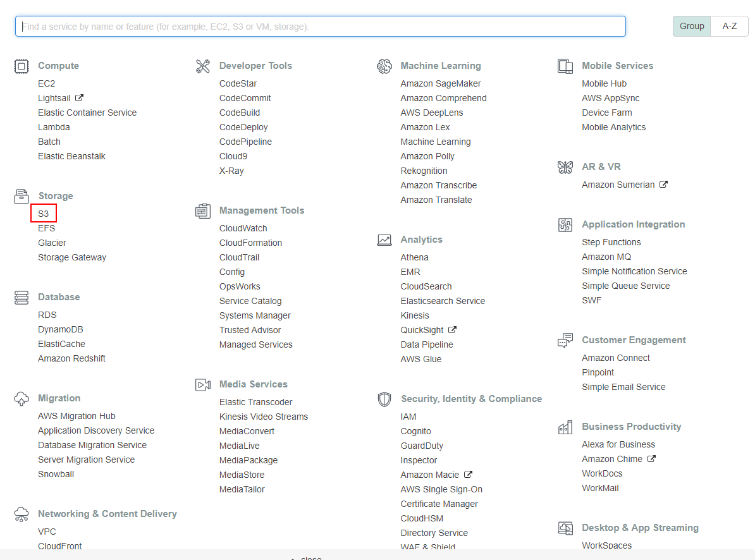Open the Glacier service
This screenshot has height=560, width=755.
[52, 243]
